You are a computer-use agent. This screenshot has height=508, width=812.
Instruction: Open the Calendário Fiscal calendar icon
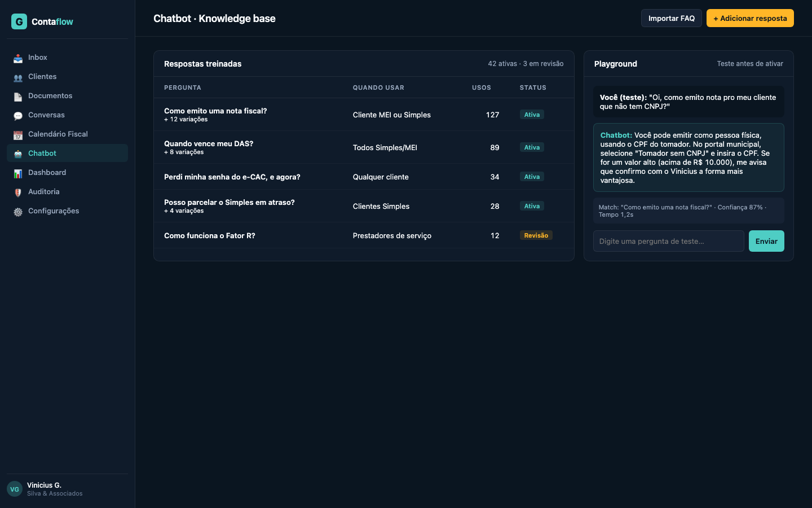(x=17, y=134)
